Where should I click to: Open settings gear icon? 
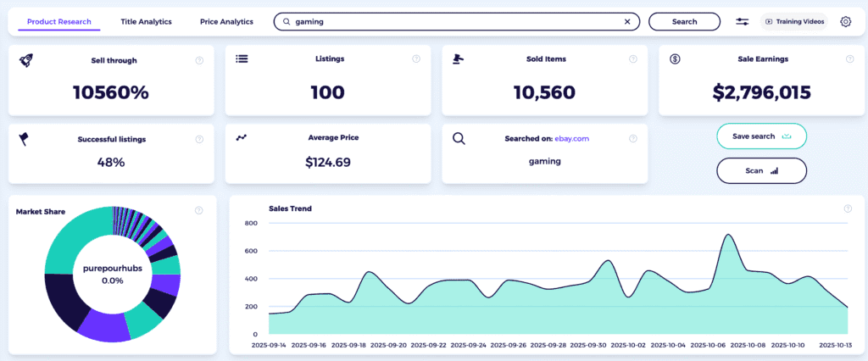tap(845, 22)
